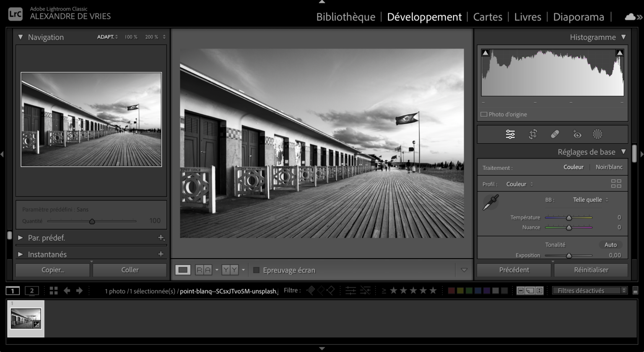
Task: Switch to Bibliothèque module
Action: coord(345,17)
